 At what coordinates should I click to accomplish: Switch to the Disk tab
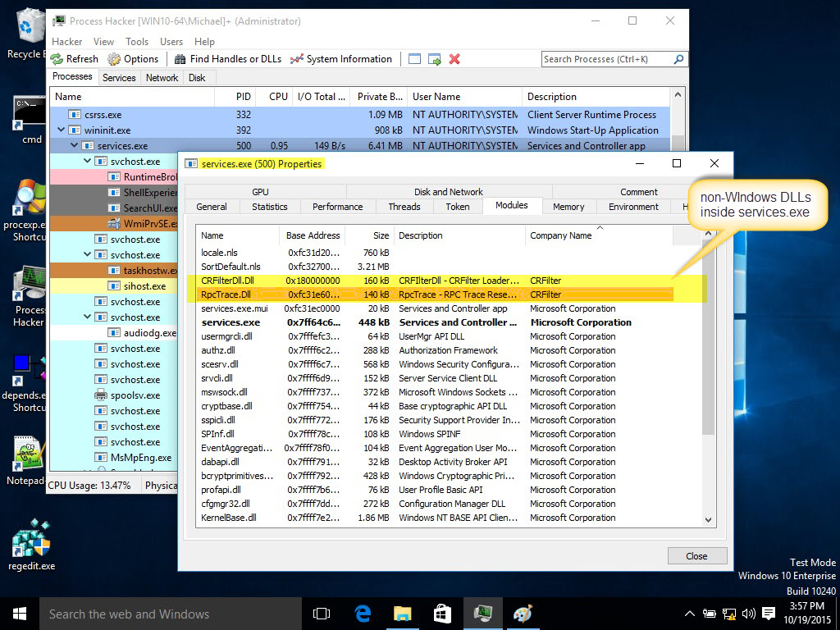click(197, 78)
